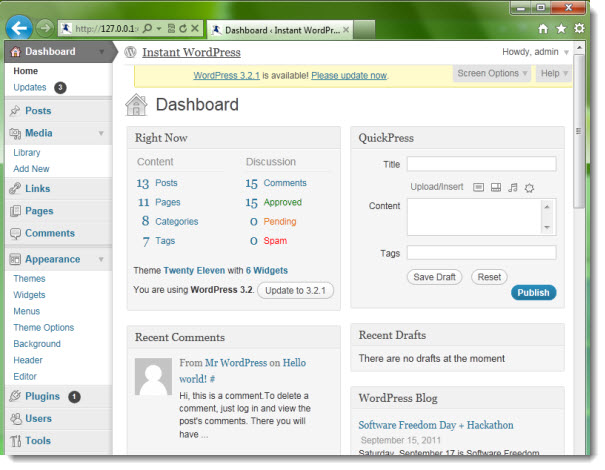
Task: Click the Posts pushpin icon in sidebar
Action: (15, 111)
